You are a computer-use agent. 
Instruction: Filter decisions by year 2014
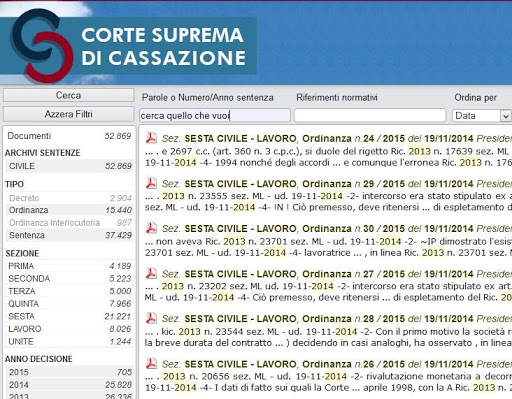tap(70, 385)
